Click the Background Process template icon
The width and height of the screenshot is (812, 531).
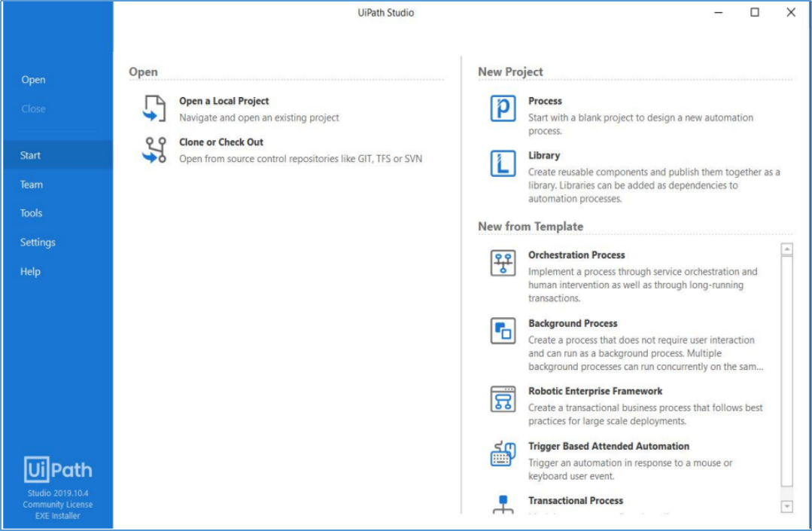tap(502, 331)
